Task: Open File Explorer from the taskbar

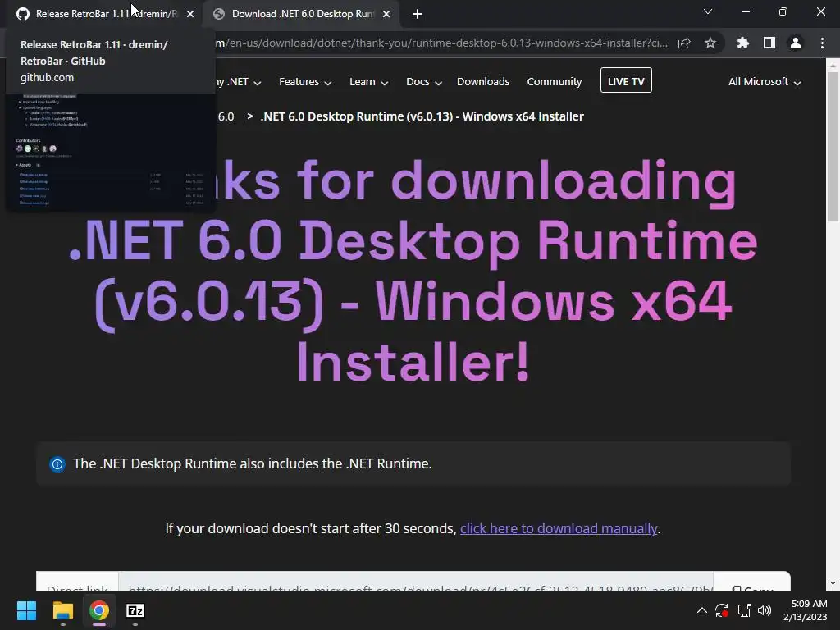Action: (62, 610)
